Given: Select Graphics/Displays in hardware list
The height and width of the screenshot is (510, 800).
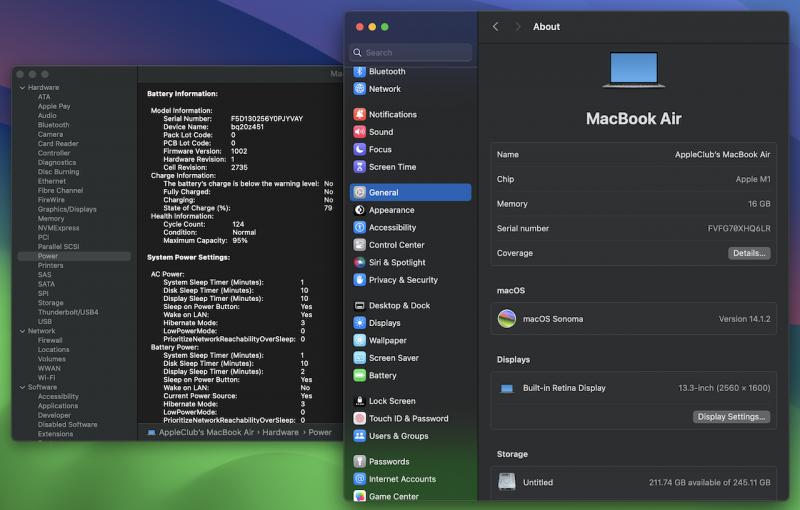Looking at the screenshot, I should click(x=67, y=209).
